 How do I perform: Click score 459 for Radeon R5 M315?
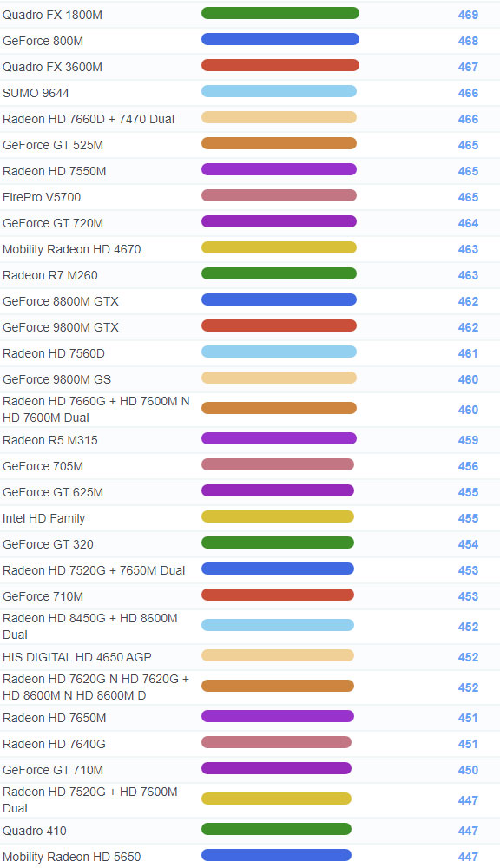pos(468,440)
